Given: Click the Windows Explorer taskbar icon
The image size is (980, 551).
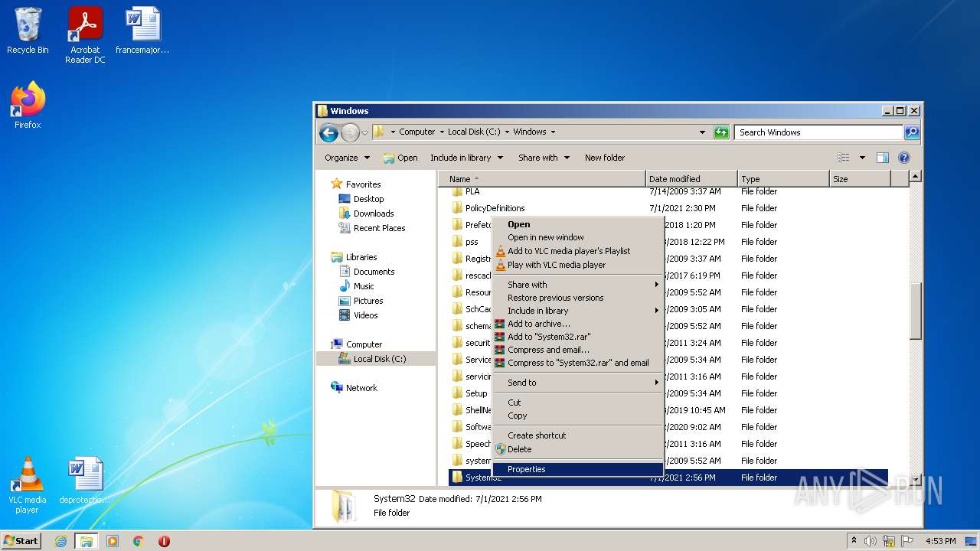Looking at the screenshot, I should 87,541.
